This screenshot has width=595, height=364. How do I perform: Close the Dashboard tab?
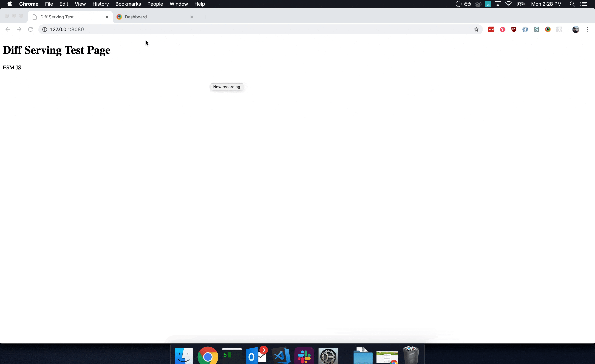coord(191,17)
